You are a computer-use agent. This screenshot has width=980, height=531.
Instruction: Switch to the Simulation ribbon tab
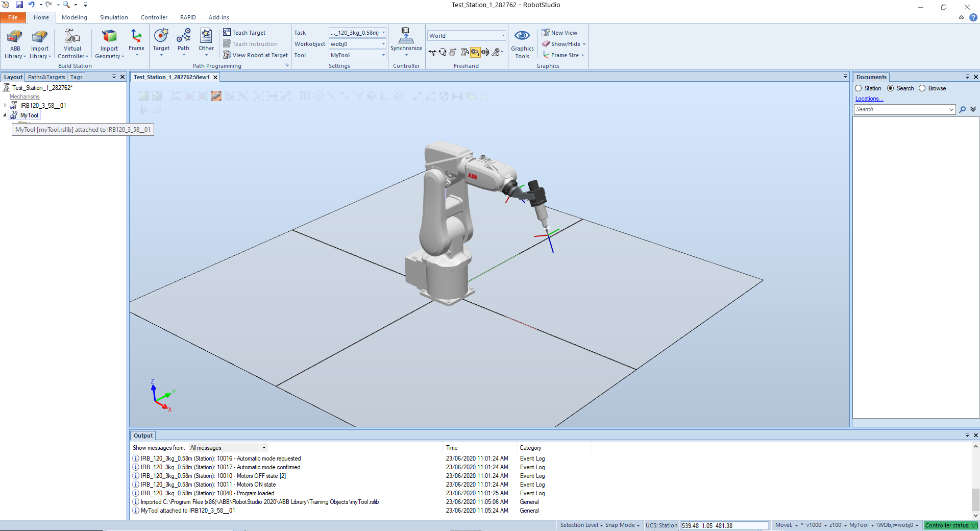pyautogui.click(x=114, y=17)
